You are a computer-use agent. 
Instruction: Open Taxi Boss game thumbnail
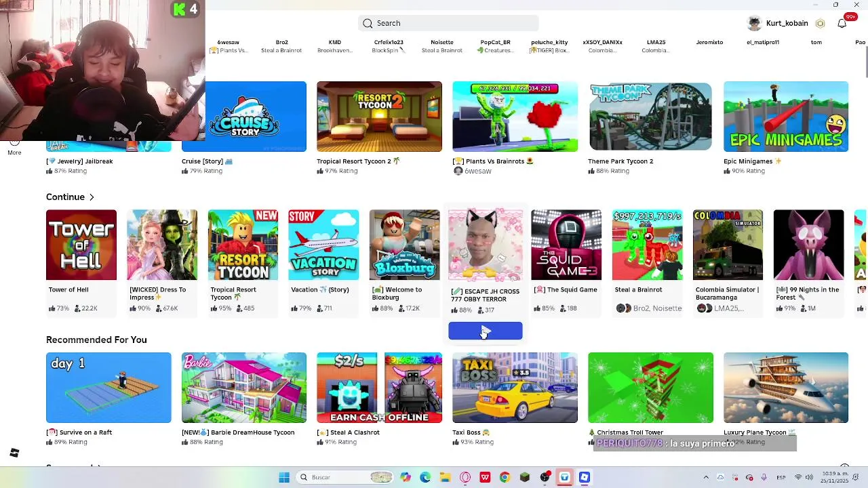(x=515, y=388)
